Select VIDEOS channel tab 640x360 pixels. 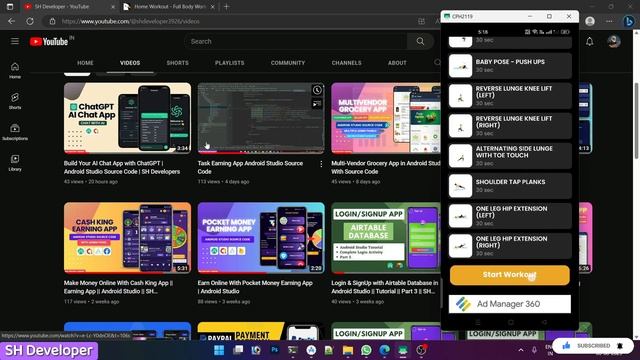[x=130, y=63]
